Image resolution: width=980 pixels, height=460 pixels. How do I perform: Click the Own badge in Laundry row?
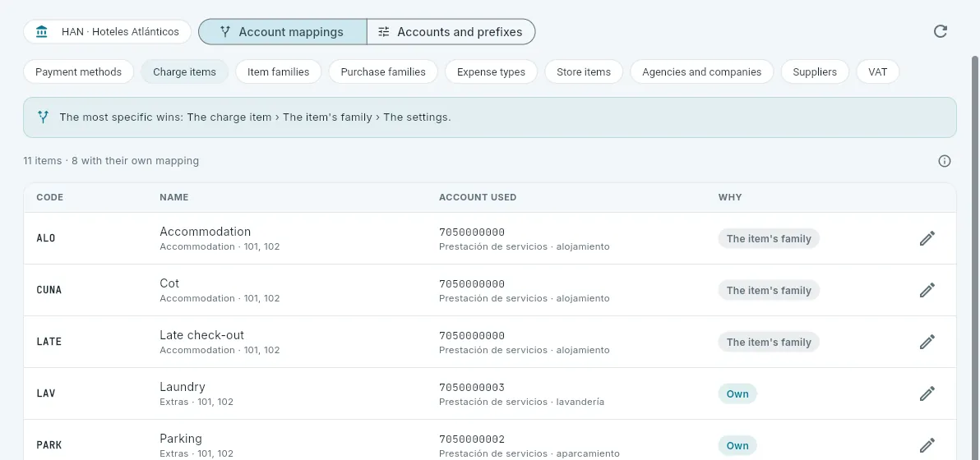pos(737,393)
